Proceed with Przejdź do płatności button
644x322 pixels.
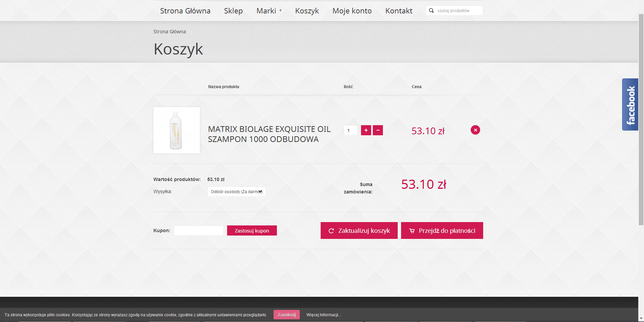(442, 230)
